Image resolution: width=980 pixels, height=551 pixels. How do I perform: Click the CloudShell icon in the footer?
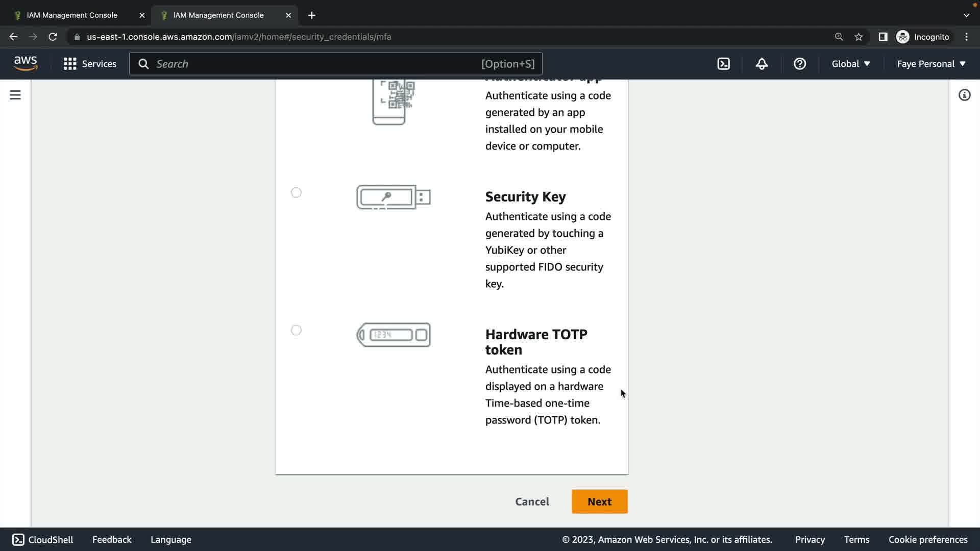(18, 540)
